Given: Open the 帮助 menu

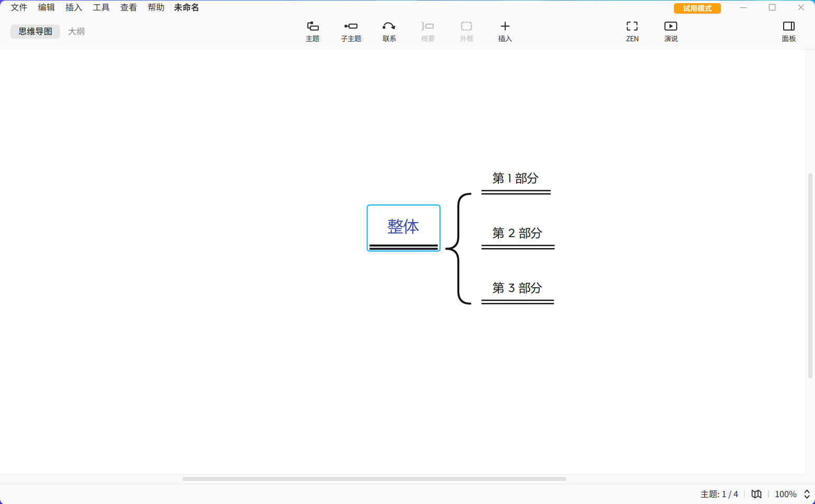Looking at the screenshot, I should [156, 7].
